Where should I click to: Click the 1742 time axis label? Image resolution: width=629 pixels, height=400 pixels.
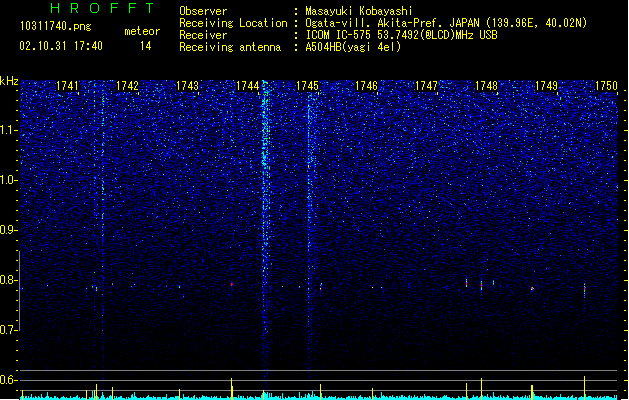[x=127, y=86]
